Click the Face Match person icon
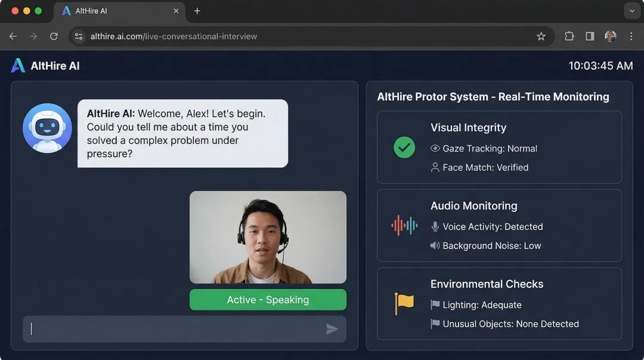 pos(435,167)
